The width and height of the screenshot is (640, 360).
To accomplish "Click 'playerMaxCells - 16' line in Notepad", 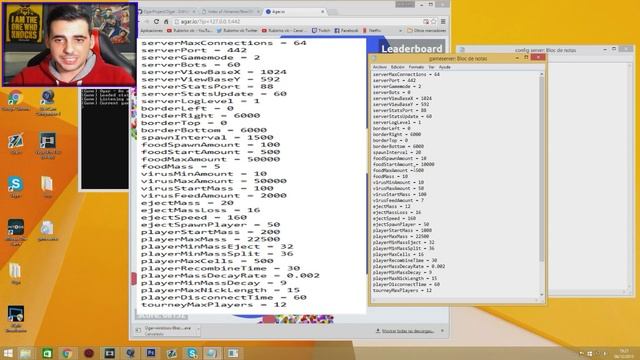I will 398,254.
